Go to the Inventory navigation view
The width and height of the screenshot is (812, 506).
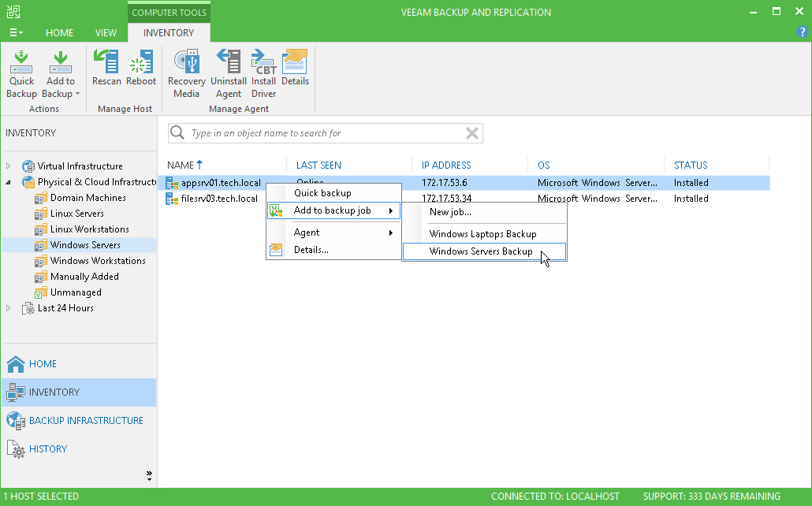coord(79,392)
